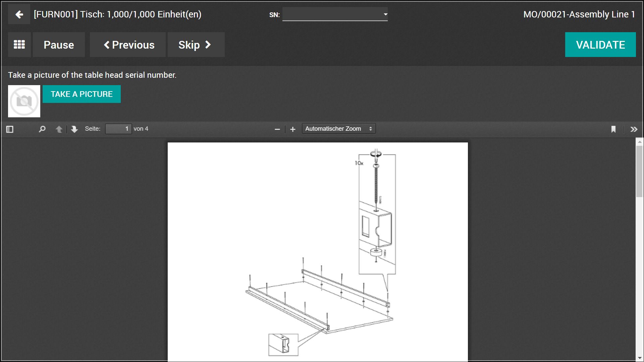Open the SN serial number dropdown
Screen dimensions: 644x362
tap(335, 14)
